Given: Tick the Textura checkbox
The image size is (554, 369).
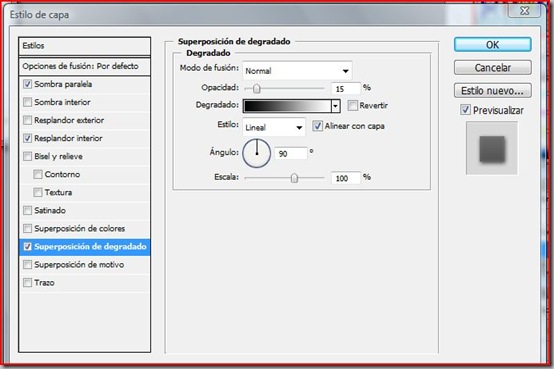Looking at the screenshot, I should 37,192.
